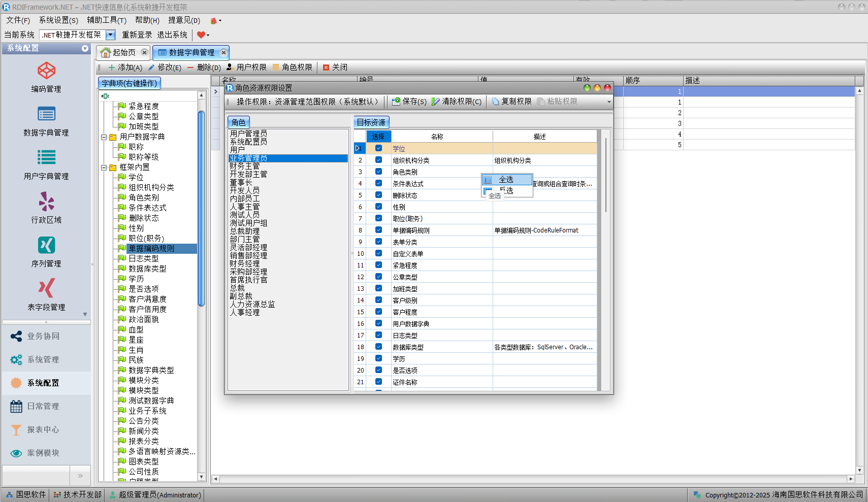Click the 表字段管理 icon
The height and width of the screenshot is (502, 868).
[x=46, y=289]
